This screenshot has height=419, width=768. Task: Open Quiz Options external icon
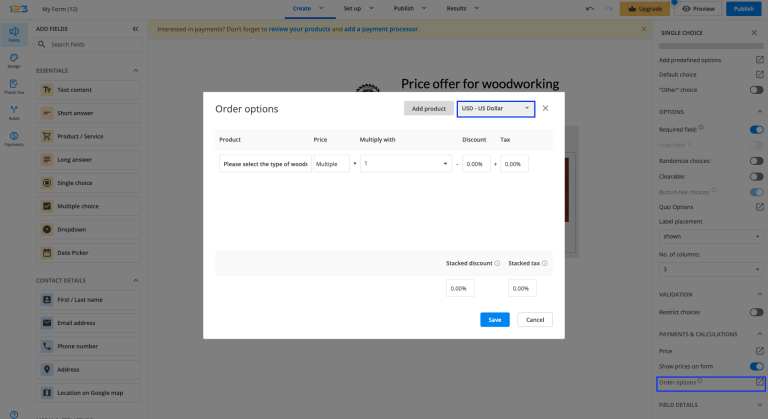coord(759,207)
